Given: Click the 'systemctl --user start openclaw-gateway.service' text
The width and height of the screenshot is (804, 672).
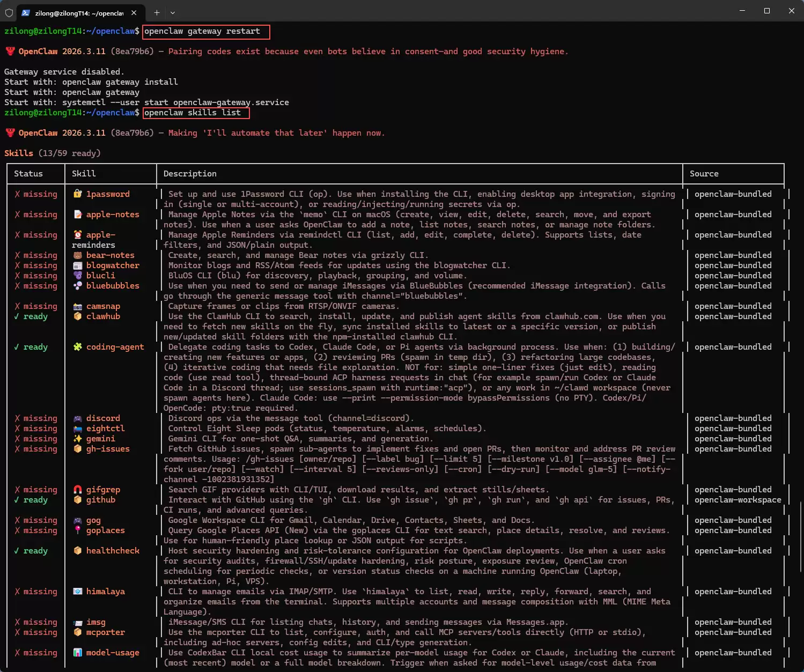Looking at the screenshot, I should [x=175, y=102].
